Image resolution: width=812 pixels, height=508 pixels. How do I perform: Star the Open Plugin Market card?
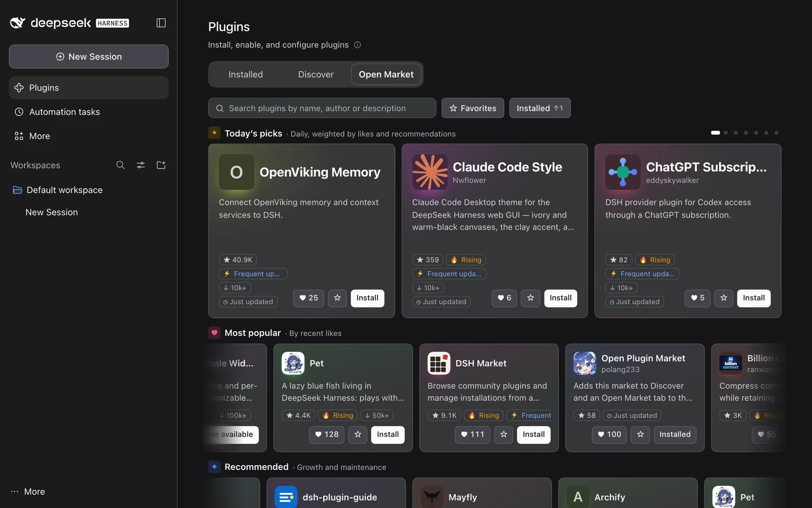[640, 434]
